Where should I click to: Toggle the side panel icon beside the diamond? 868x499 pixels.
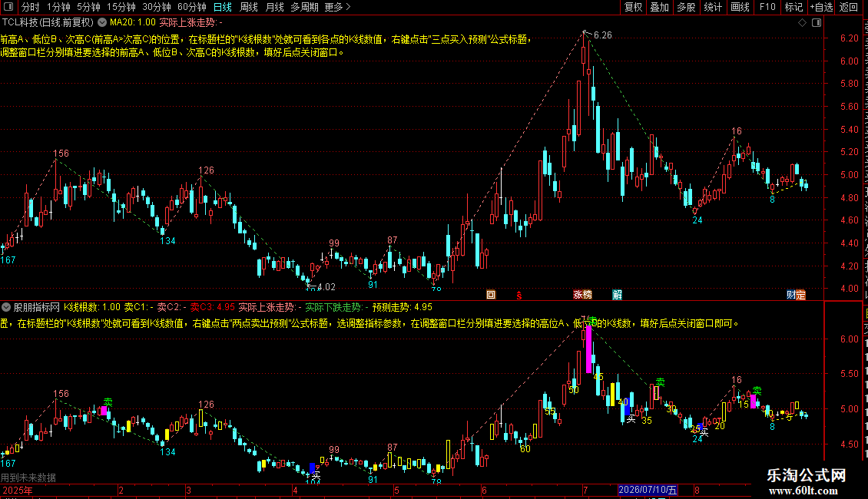pos(817,23)
